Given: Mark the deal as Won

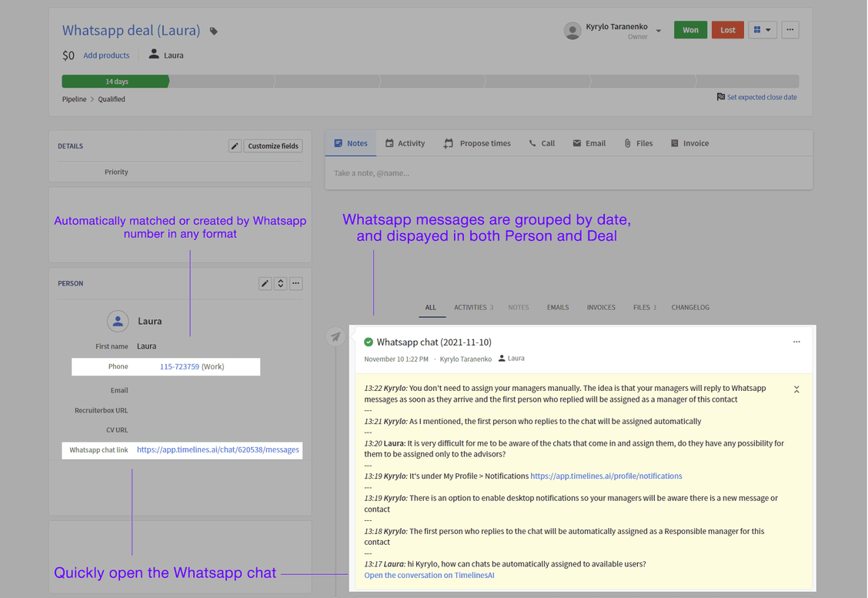Looking at the screenshot, I should coord(690,30).
